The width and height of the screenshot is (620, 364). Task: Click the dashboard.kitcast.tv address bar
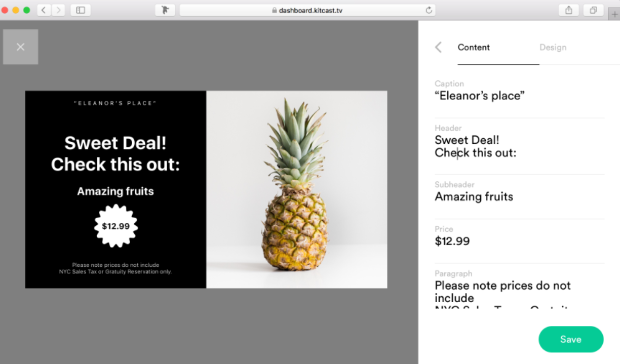point(308,10)
